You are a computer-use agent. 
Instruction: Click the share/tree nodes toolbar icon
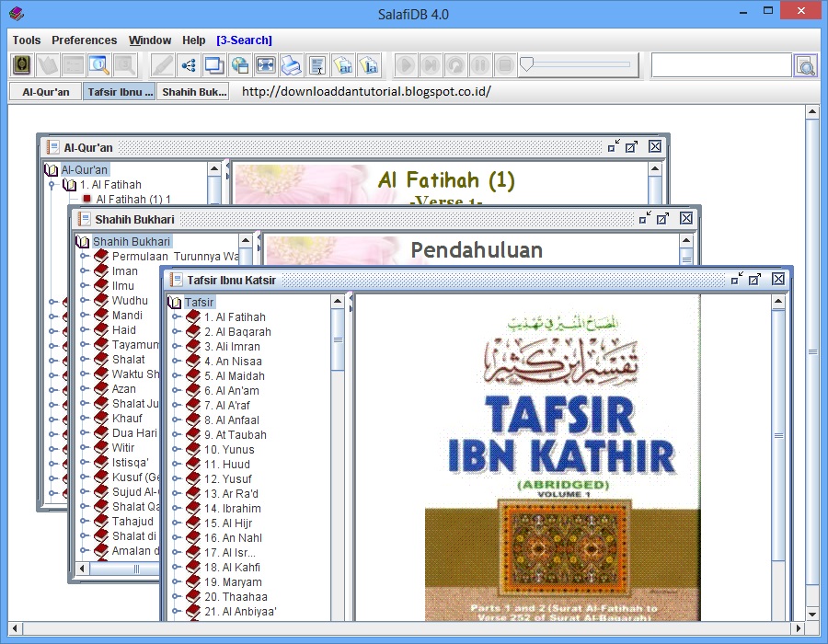click(x=188, y=65)
